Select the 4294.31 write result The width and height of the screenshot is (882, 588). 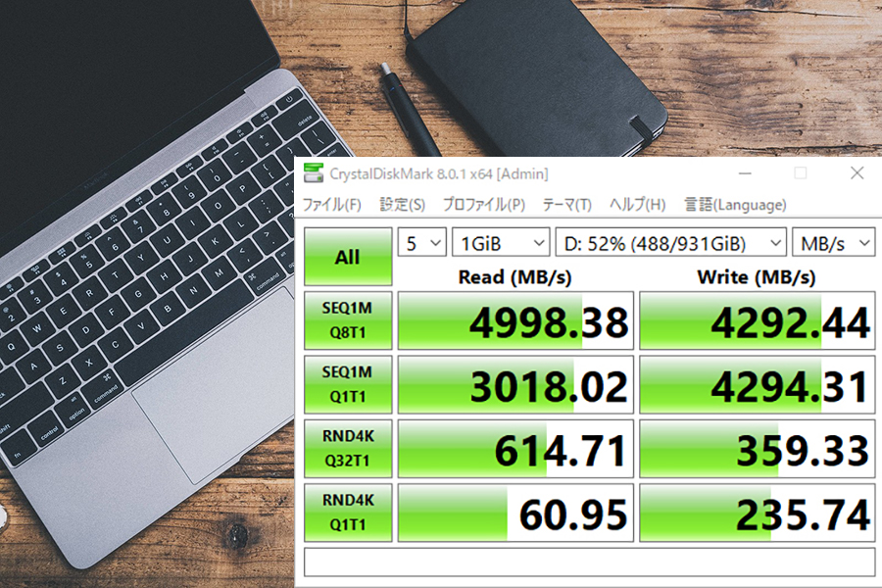pos(758,385)
